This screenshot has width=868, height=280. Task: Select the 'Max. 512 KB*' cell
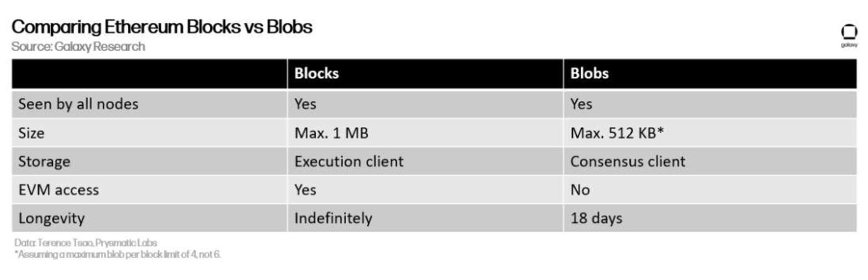point(617,133)
